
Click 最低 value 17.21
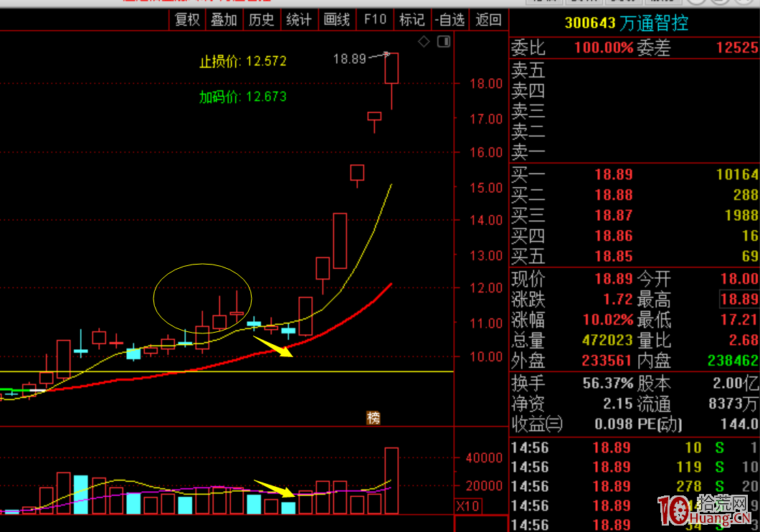click(x=739, y=319)
